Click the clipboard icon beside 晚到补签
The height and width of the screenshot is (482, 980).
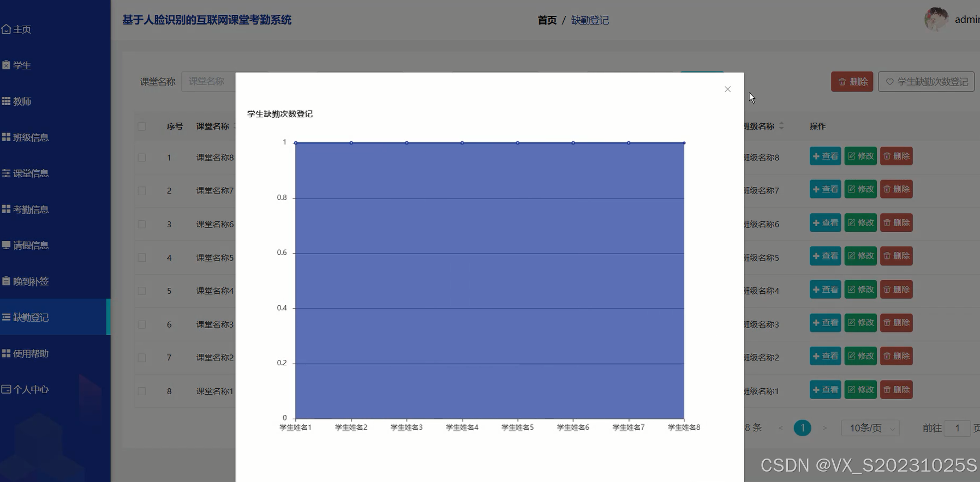click(6, 281)
